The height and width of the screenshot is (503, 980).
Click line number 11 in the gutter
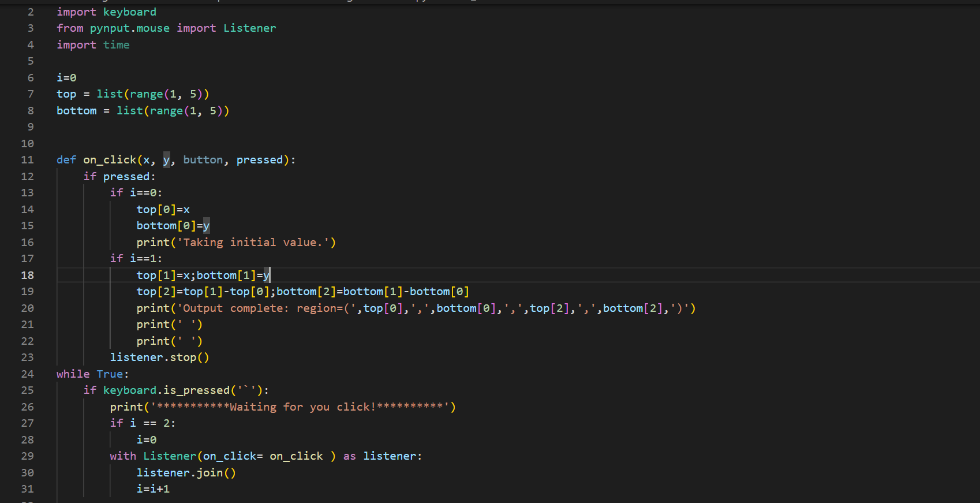click(27, 160)
